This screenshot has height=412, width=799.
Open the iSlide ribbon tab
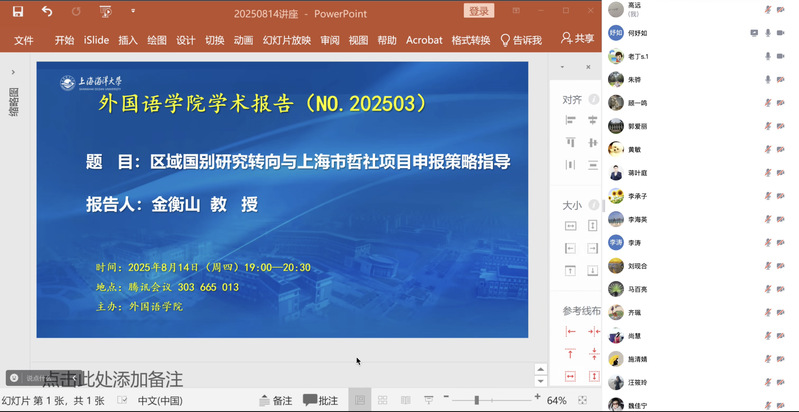tap(96, 40)
